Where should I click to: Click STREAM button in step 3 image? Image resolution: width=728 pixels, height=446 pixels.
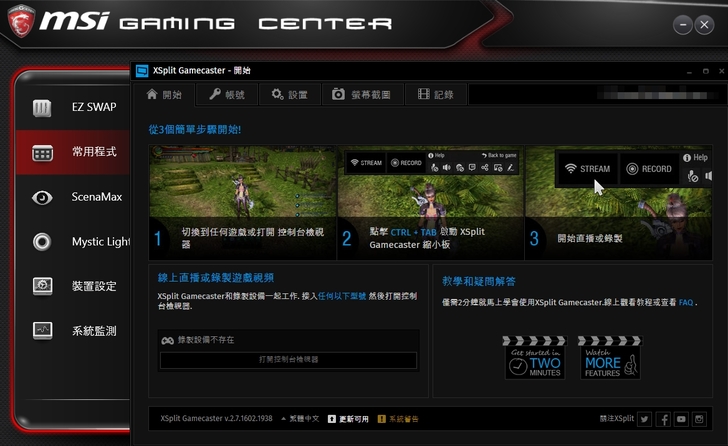[588, 169]
